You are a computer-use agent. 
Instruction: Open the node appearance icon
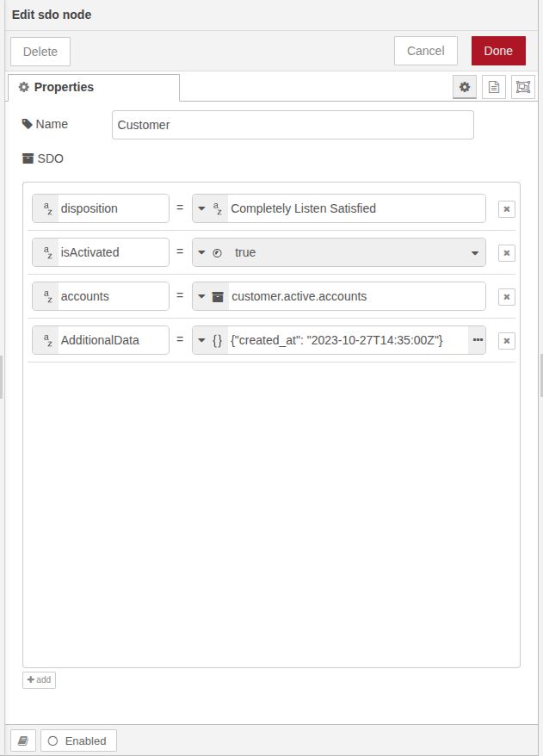(522, 87)
